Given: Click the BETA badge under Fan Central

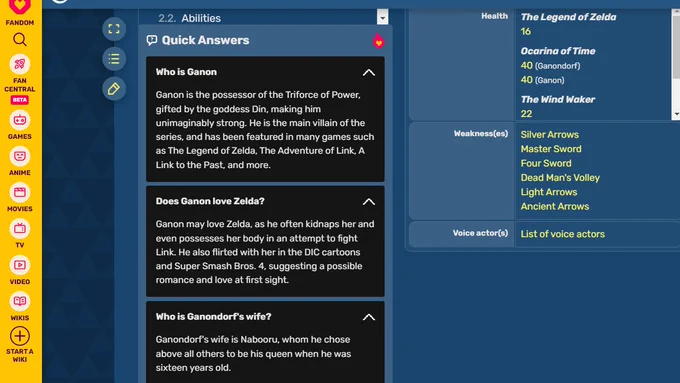Looking at the screenshot, I should (x=20, y=100).
